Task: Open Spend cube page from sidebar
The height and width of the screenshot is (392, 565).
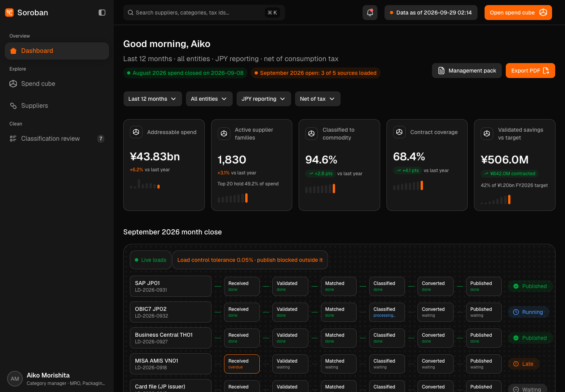Action: [x=57, y=83]
